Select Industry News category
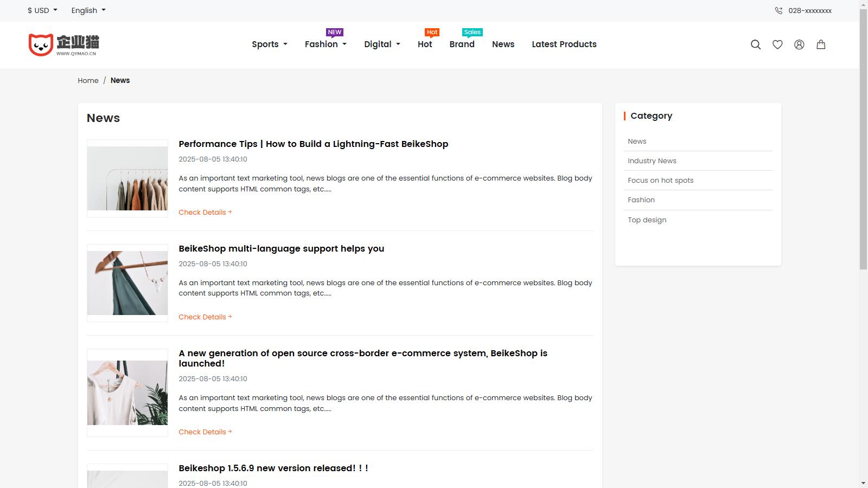This screenshot has width=868, height=488. (652, 160)
